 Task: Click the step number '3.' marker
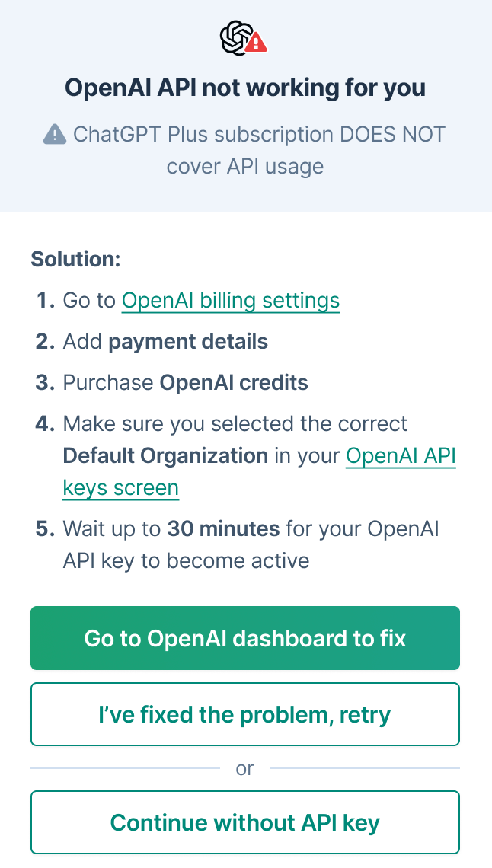(46, 382)
